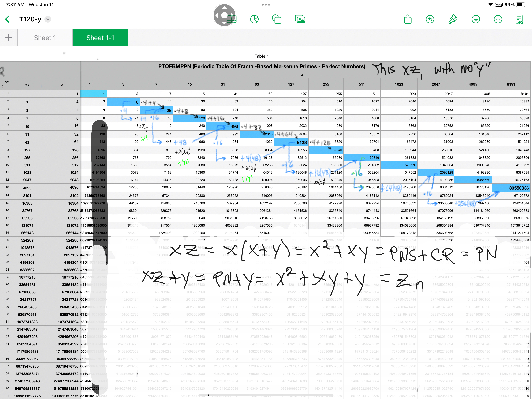The height and width of the screenshot is (399, 532).
Task: Open the chart insert icon
Action: click(254, 19)
